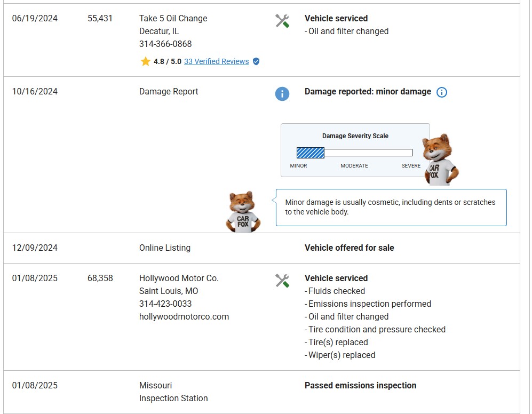Click Vehicle offered for sale heading

pyautogui.click(x=349, y=248)
